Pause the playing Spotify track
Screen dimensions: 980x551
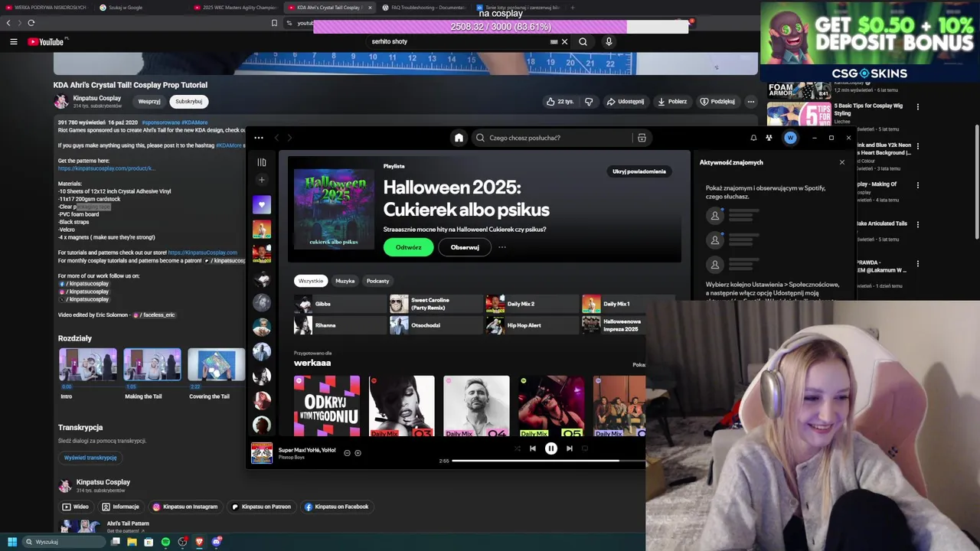551,448
